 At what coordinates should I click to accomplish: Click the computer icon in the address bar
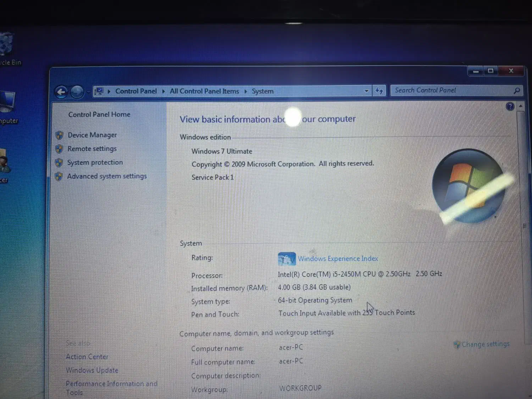click(99, 91)
